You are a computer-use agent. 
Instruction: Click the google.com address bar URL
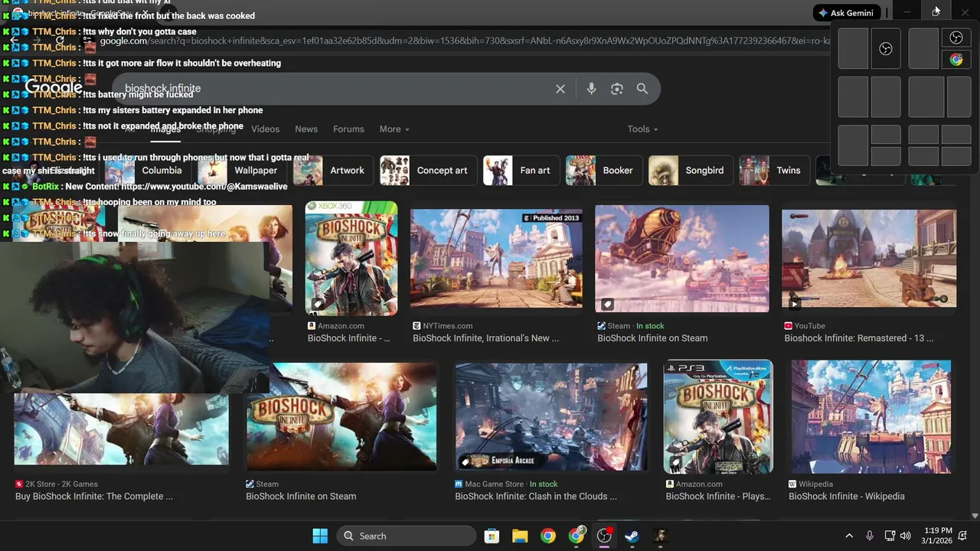(465, 41)
